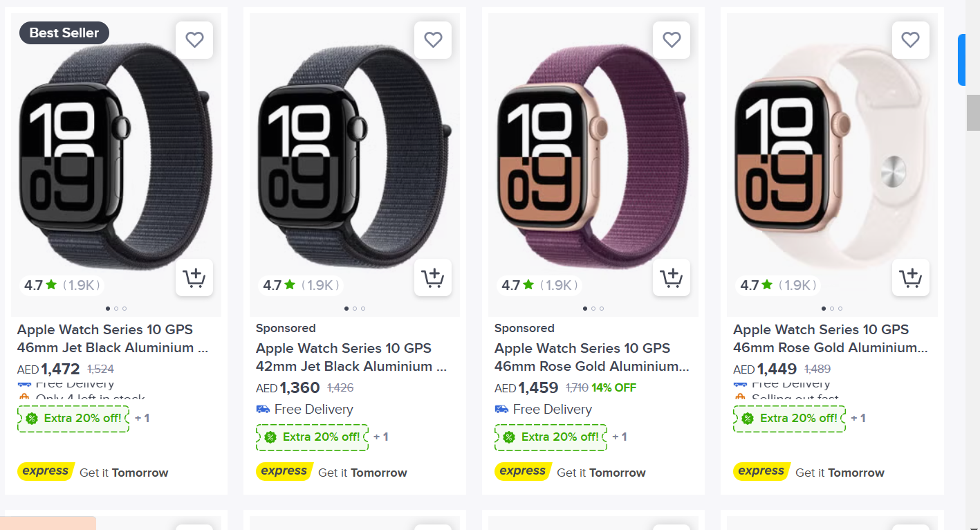Viewport: 980px width, 530px height.
Task: Add Best Seller Jet Black watch to wishlist
Action: 194,40
